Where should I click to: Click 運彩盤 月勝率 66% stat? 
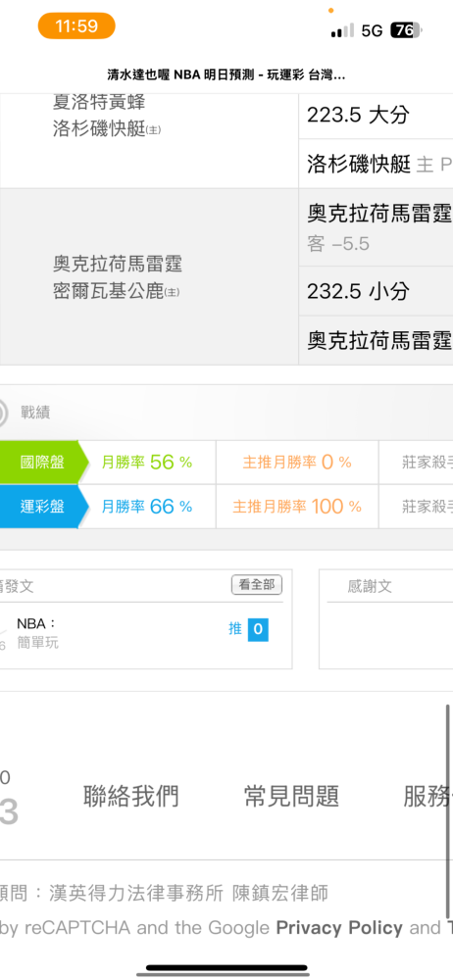pyautogui.click(x=147, y=507)
